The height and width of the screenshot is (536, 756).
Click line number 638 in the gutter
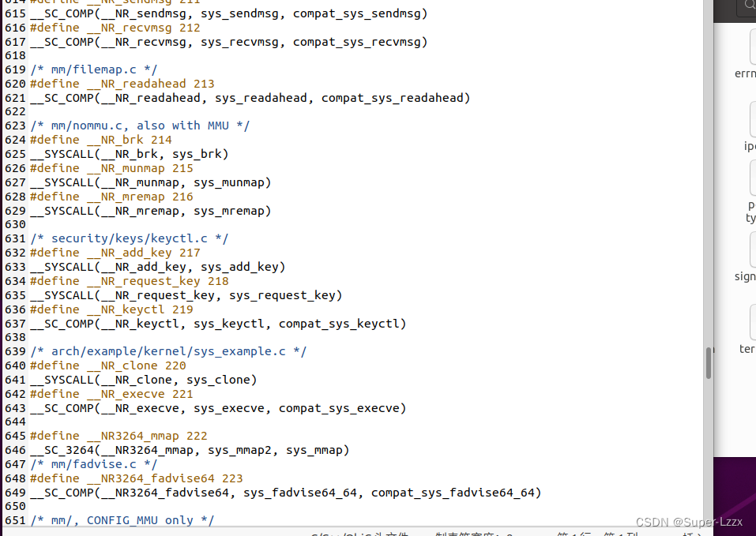click(x=15, y=337)
